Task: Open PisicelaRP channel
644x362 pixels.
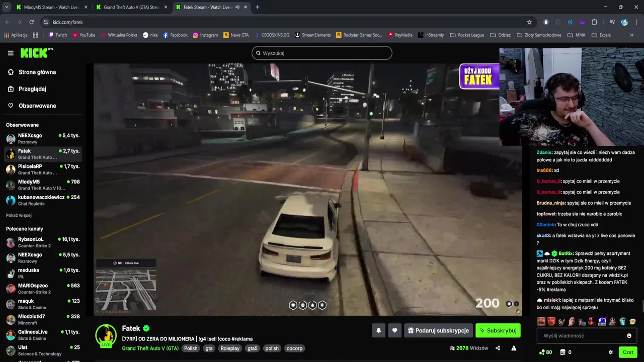Action: 43,169
